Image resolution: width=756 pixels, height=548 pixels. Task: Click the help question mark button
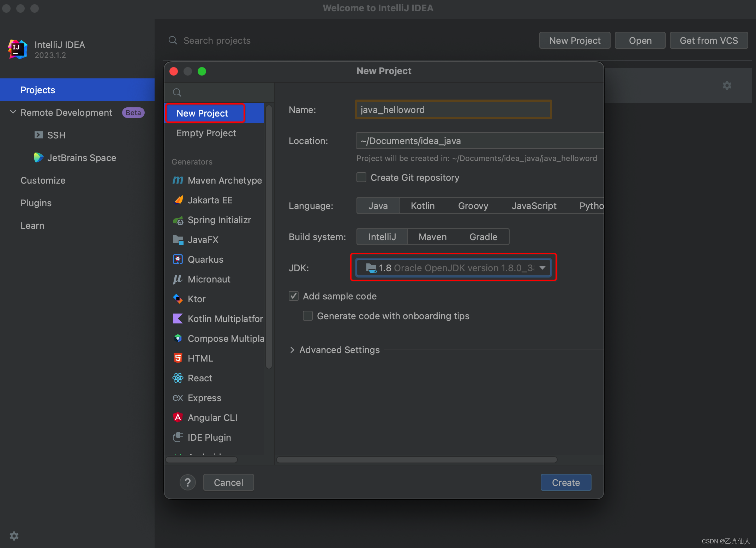[x=188, y=482]
